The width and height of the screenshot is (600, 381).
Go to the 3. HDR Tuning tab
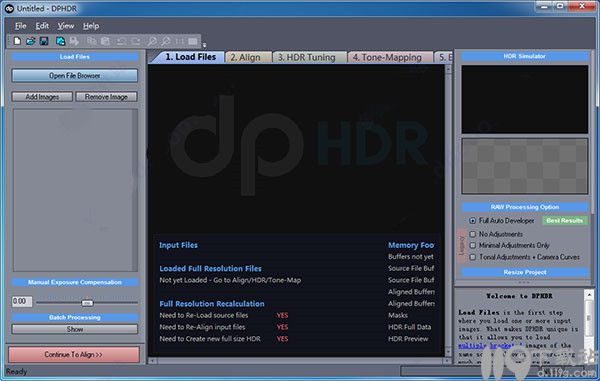tap(309, 57)
